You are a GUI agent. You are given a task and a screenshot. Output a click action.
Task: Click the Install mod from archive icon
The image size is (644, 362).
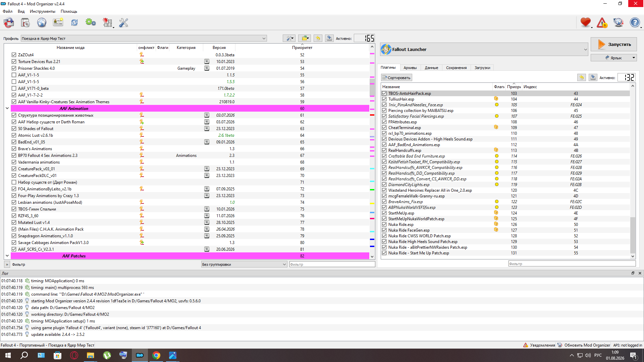click(25, 22)
